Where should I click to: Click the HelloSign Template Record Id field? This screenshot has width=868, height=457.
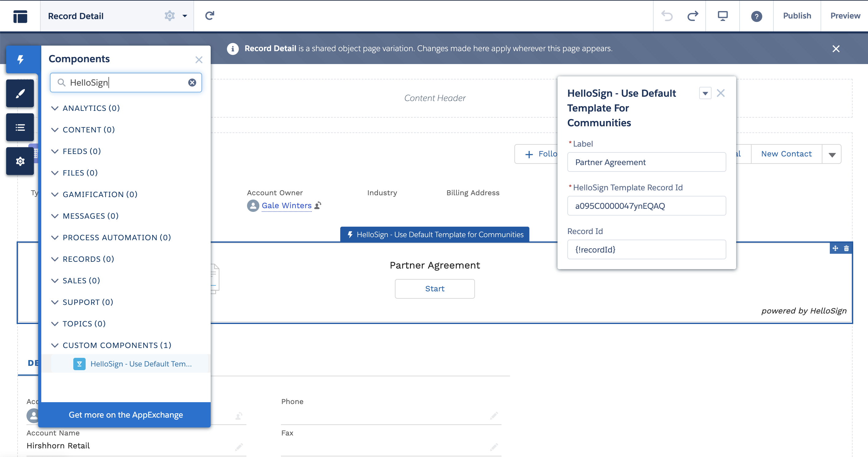pos(646,206)
